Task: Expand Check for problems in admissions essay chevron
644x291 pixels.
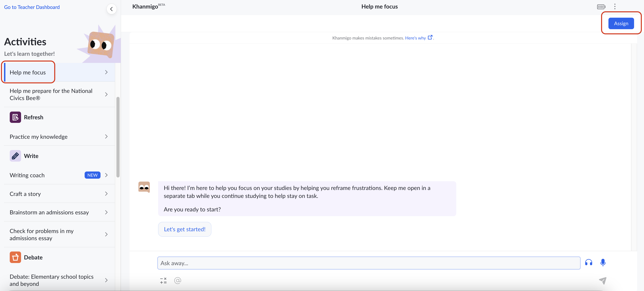Action: click(x=106, y=234)
